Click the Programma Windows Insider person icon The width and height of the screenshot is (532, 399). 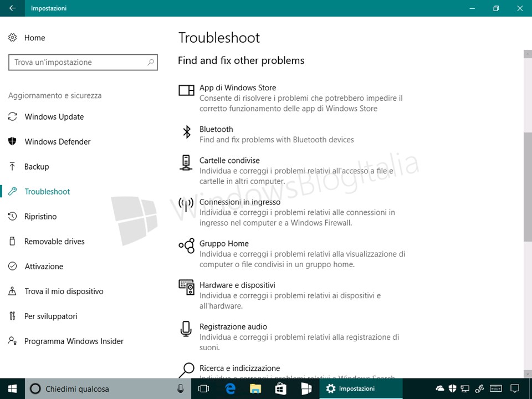[x=13, y=341]
